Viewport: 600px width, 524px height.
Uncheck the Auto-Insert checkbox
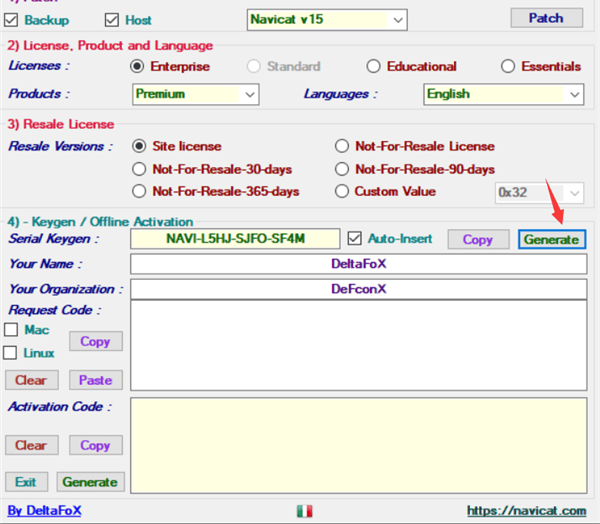click(354, 238)
